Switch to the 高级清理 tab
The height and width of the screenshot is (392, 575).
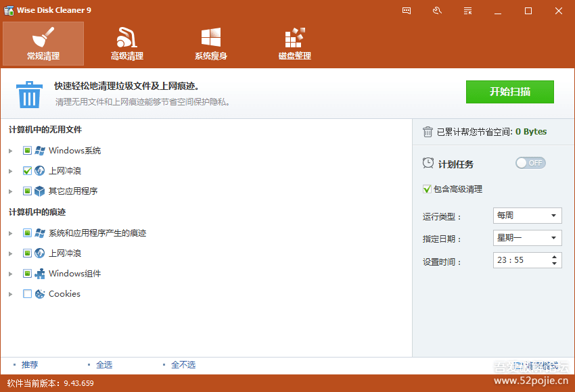[127, 44]
